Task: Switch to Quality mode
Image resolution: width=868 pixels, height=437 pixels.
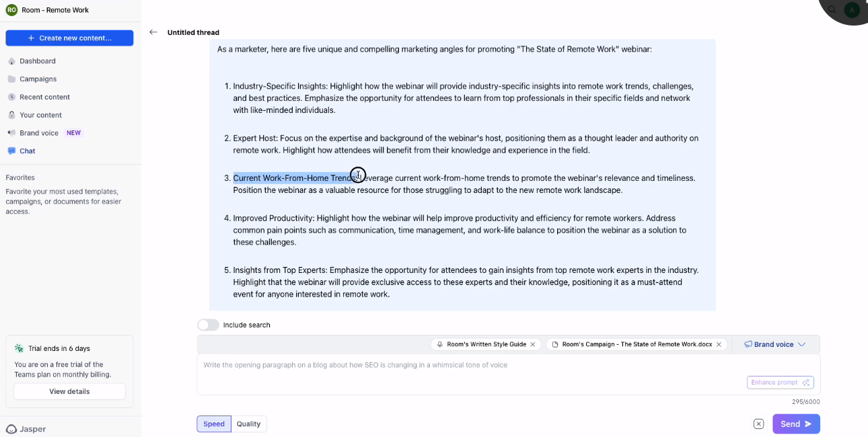Action: pyautogui.click(x=248, y=424)
